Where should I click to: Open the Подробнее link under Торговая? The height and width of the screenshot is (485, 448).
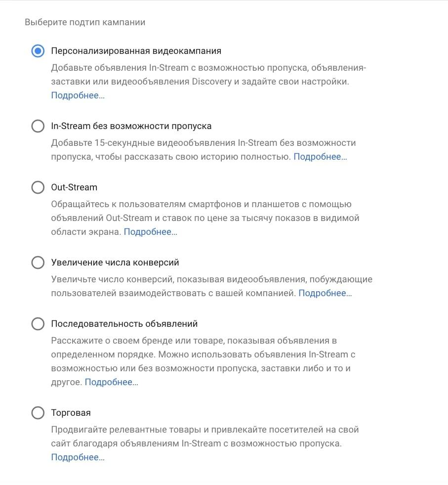tap(78, 457)
